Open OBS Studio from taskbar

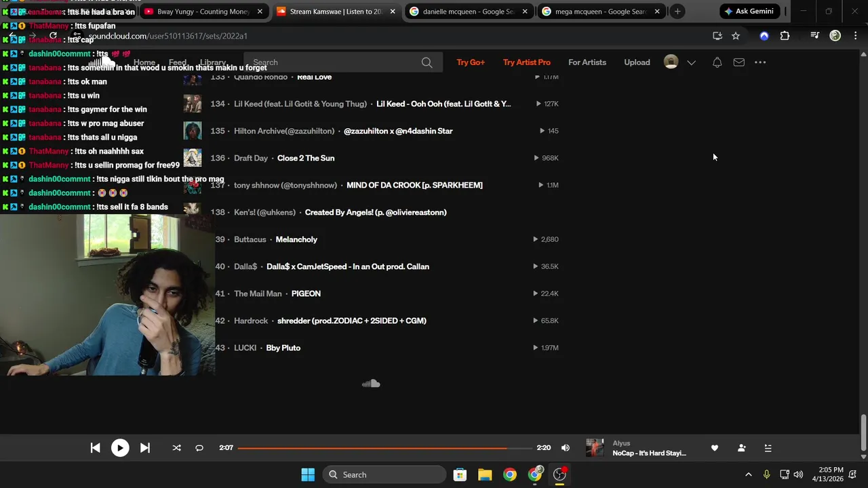[x=559, y=474]
